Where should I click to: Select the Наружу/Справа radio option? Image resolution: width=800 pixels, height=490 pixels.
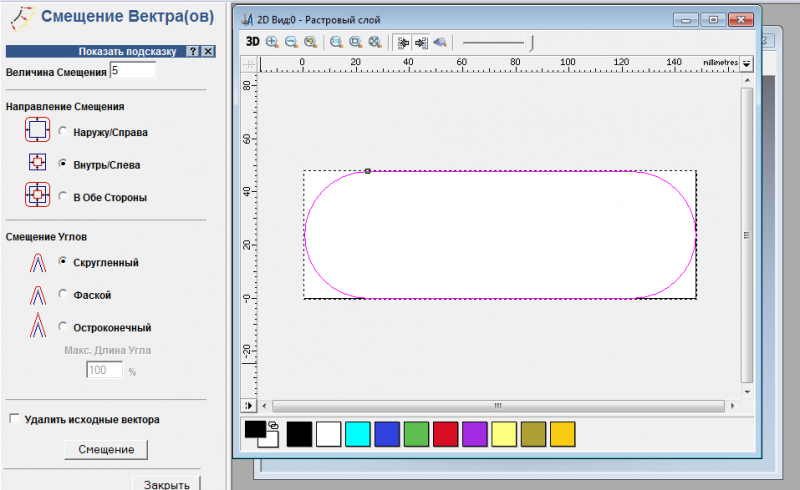63,131
